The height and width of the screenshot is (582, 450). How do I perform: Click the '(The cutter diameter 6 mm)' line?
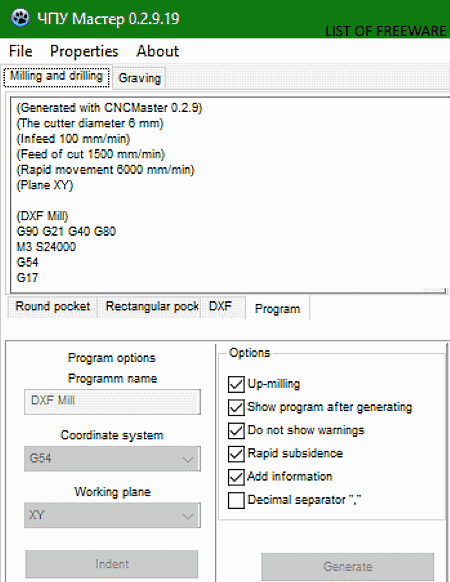90,123
